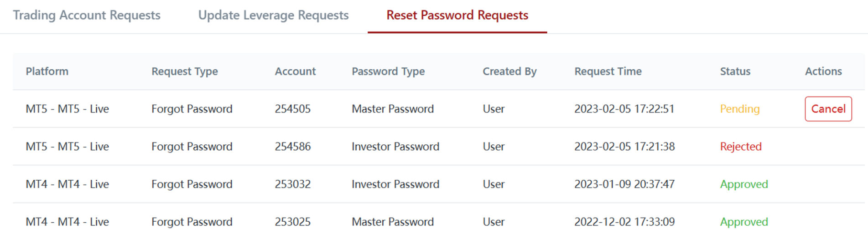Click the Platform column header

(x=47, y=71)
